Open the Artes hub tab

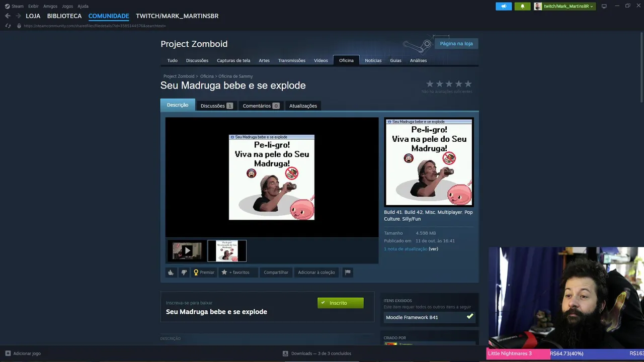pos(264,60)
